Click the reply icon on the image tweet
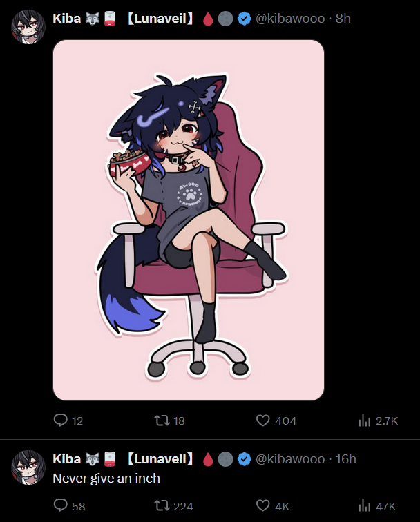420x522 pixels. coord(61,420)
